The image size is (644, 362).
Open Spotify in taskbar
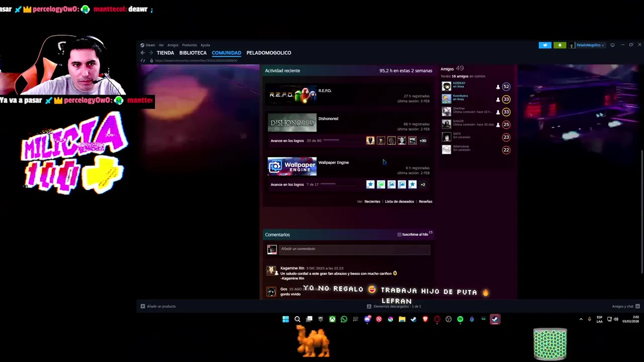[x=460, y=319]
